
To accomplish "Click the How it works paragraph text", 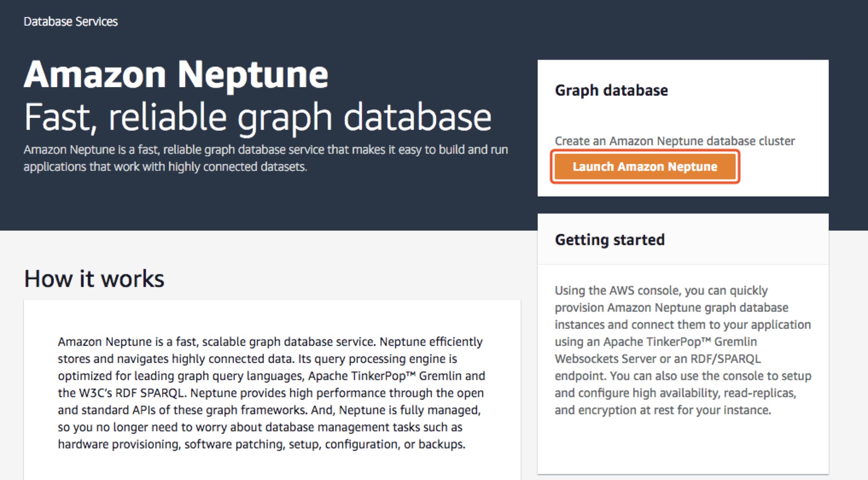I will coord(271,393).
